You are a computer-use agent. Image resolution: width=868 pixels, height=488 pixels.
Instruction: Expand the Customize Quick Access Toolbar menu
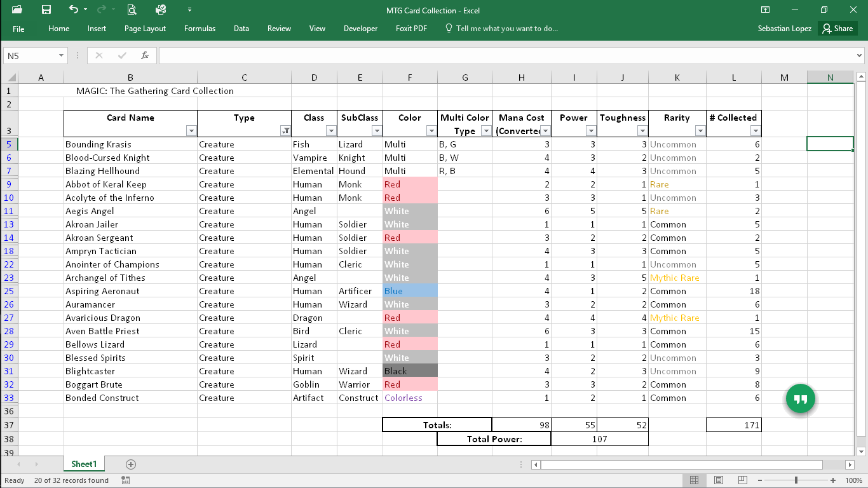[189, 10]
